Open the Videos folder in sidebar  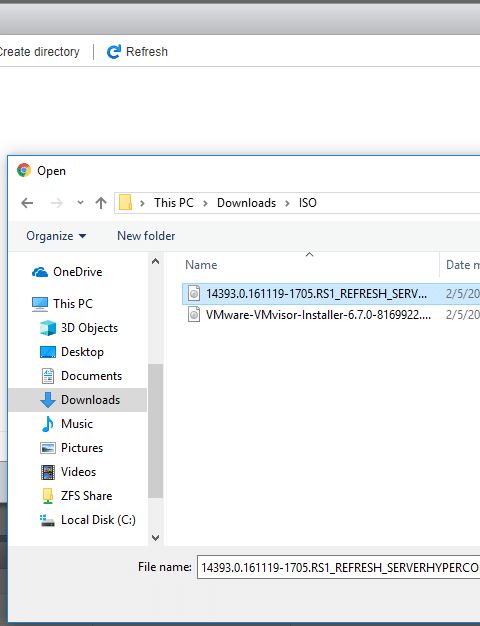78,471
